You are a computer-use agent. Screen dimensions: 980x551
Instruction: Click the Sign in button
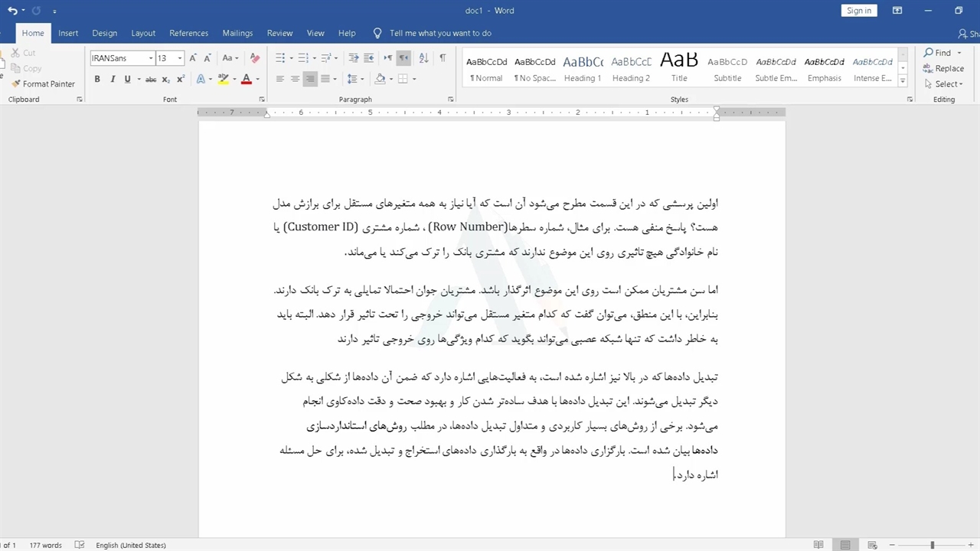858,11
